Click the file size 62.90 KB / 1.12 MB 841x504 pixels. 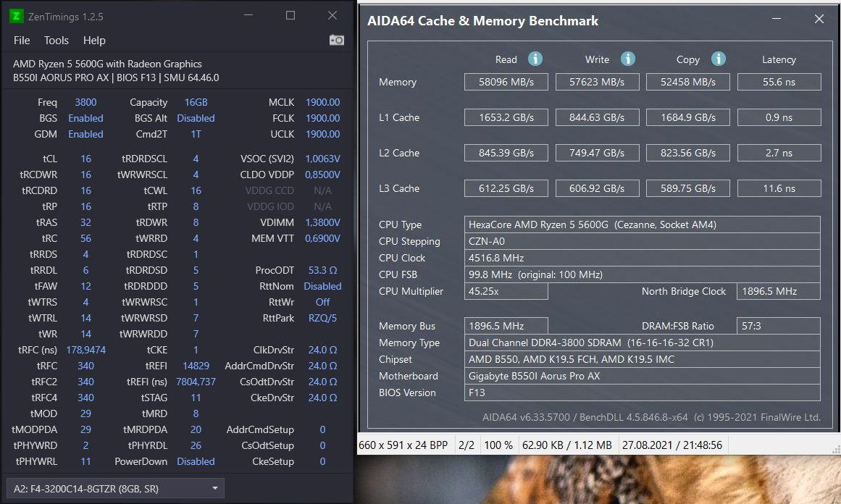point(567,445)
